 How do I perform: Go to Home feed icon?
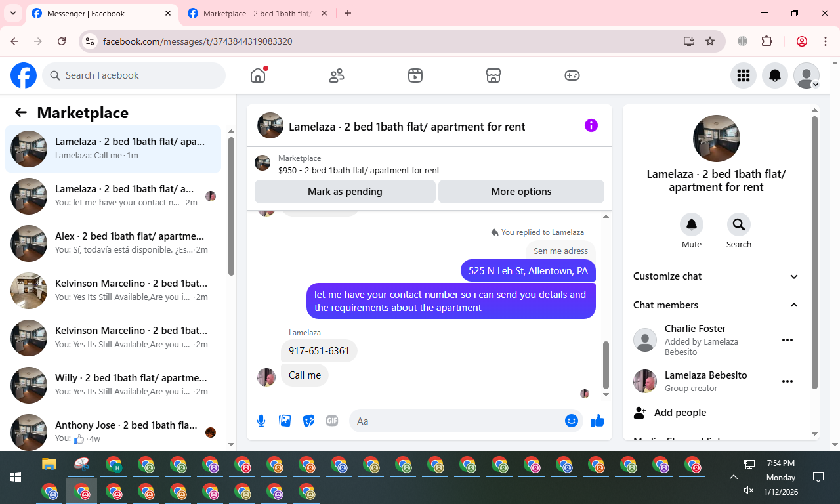pyautogui.click(x=258, y=75)
